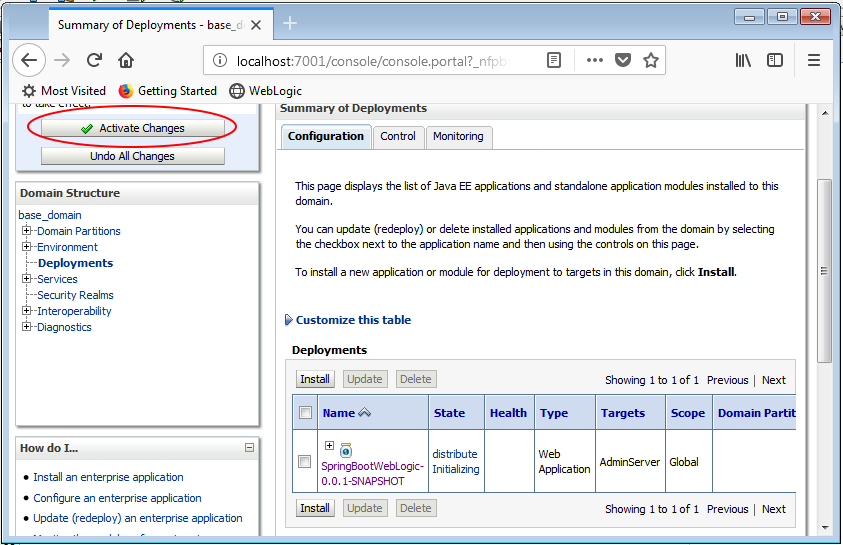Click distribute Initializing state link
The height and width of the screenshot is (545, 843).
(x=455, y=462)
